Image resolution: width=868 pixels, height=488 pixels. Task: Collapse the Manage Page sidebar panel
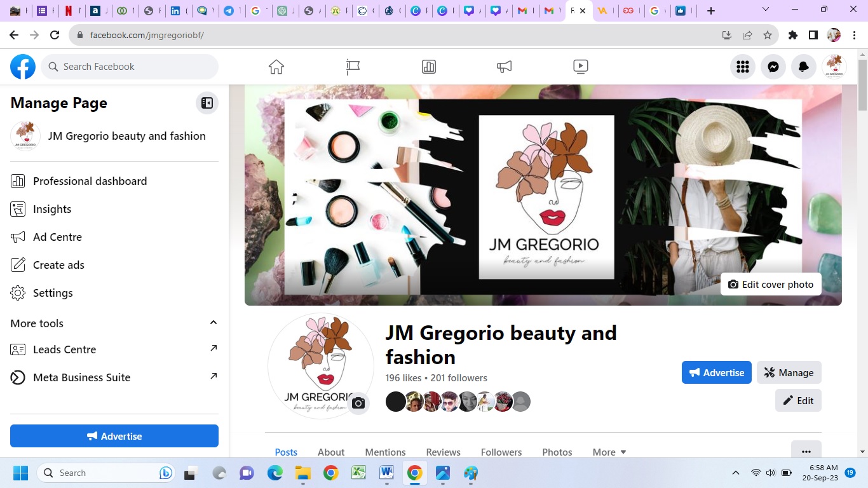point(207,103)
